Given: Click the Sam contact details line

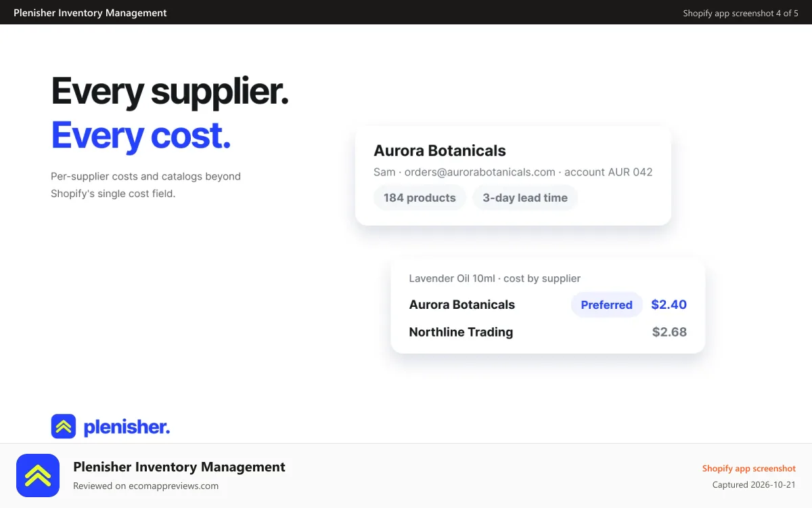Looking at the screenshot, I should point(513,172).
